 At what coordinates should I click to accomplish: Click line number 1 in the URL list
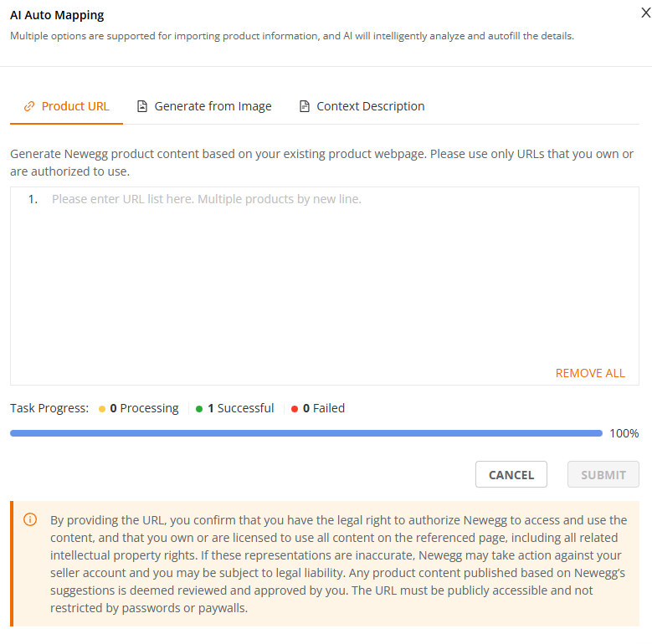tap(33, 200)
